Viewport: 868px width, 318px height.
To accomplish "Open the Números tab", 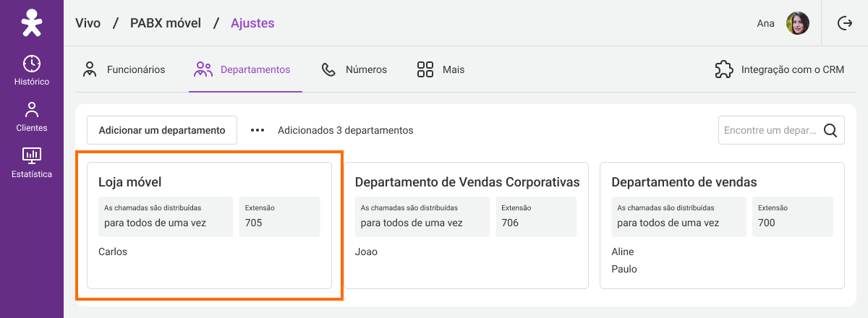I will pyautogui.click(x=354, y=70).
